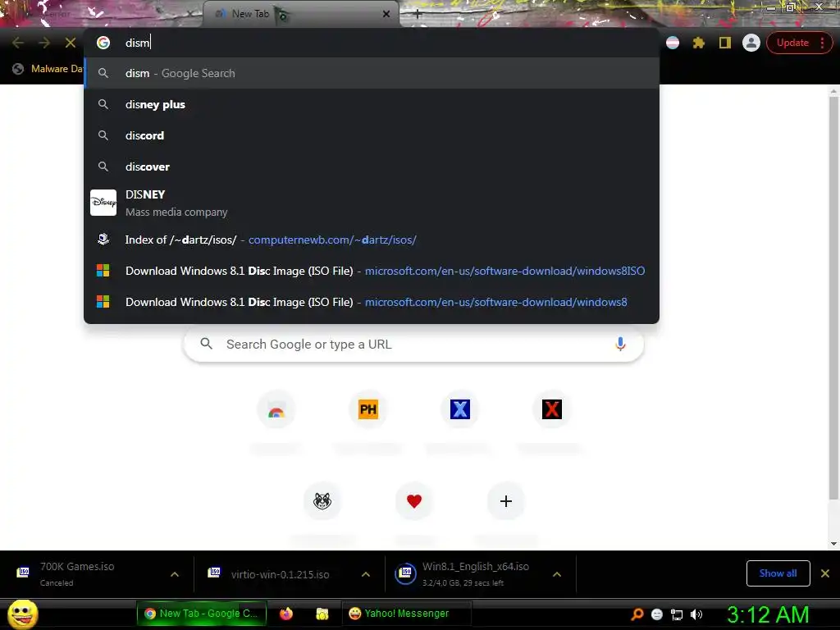Select the DISNEY Mass media company suggestion
This screenshot has width=840, height=630.
coord(372,203)
